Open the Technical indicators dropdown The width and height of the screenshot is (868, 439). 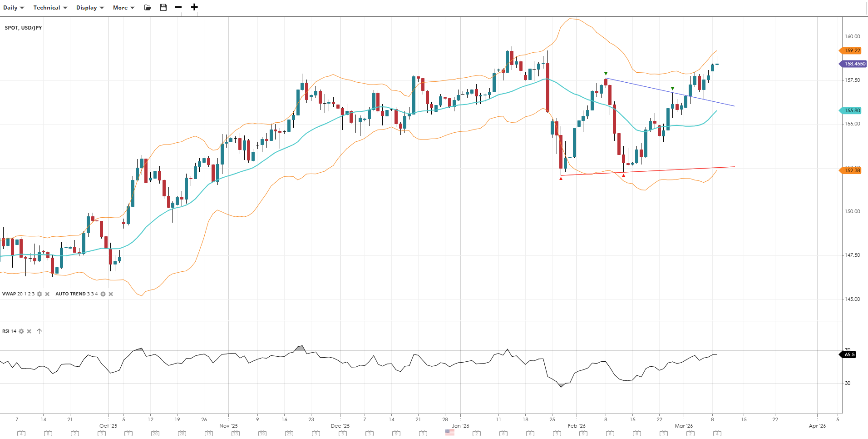coord(50,8)
